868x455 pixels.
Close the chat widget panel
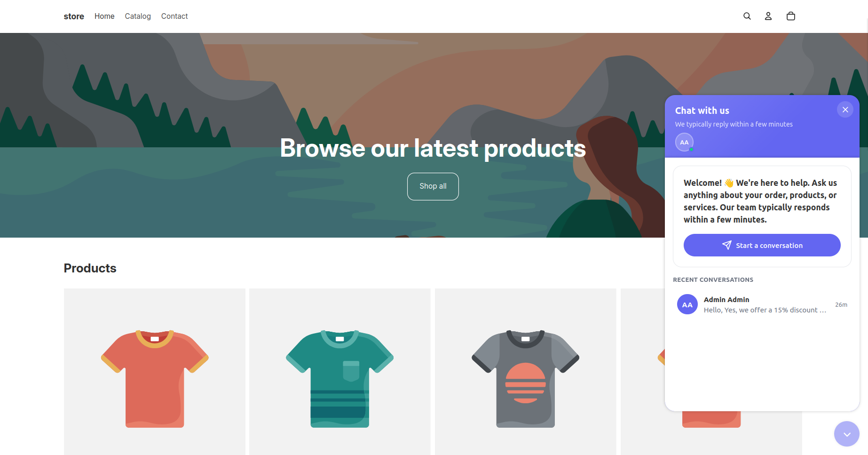pos(845,110)
